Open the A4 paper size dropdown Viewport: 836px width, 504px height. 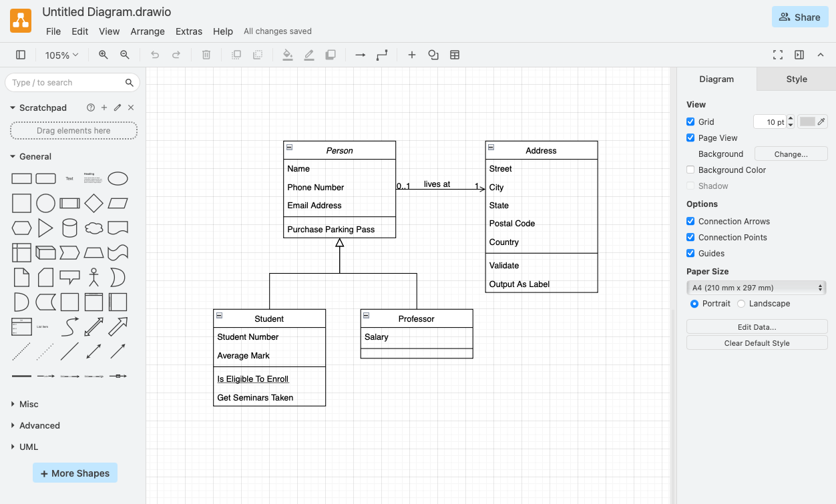point(757,288)
